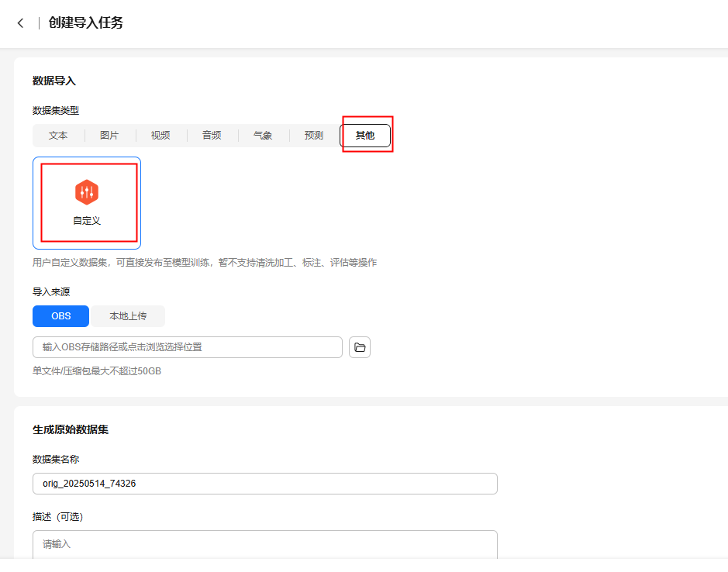Switch to the 视频 dataset type
The height and width of the screenshot is (572, 728).
tap(160, 135)
